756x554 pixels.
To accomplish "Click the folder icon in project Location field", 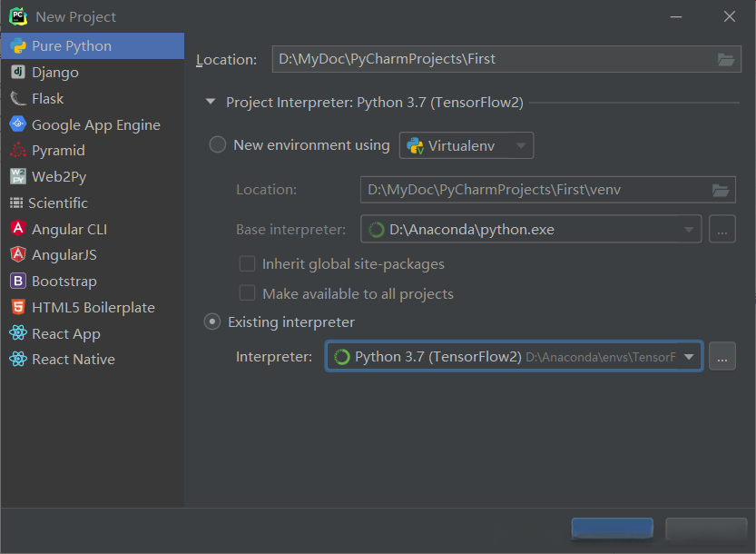I will [725, 59].
